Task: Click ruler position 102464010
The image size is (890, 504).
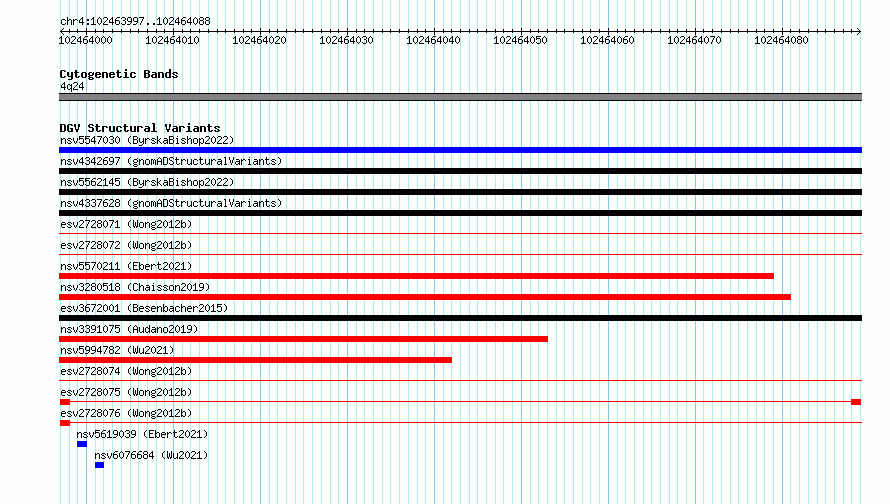Action: pyautogui.click(x=173, y=40)
